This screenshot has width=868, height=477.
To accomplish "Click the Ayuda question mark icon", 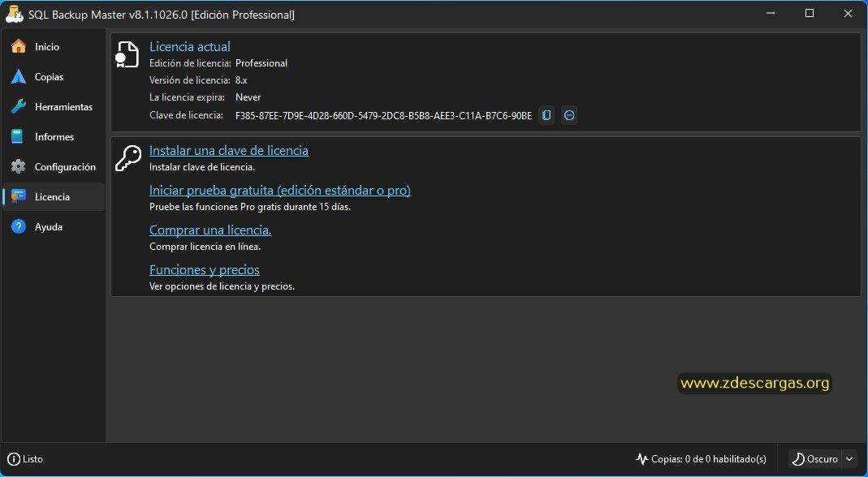I will (18, 227).
